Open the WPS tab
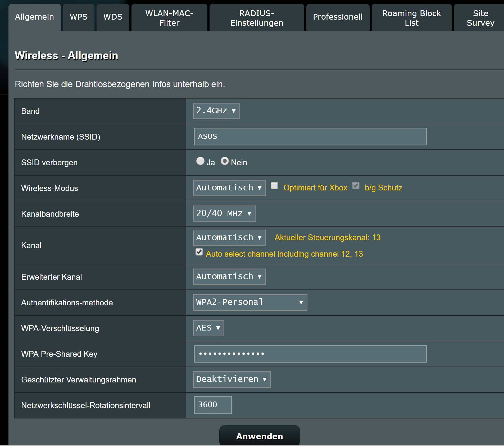The height and width of the screenshot is (446, 504). [x=79, y=17]
